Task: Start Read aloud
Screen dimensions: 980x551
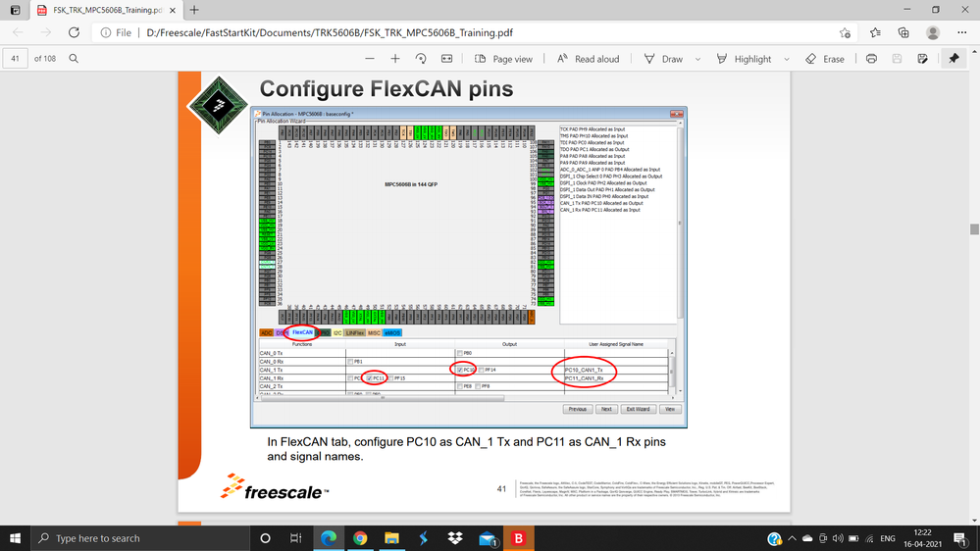Action: point(589,59)
